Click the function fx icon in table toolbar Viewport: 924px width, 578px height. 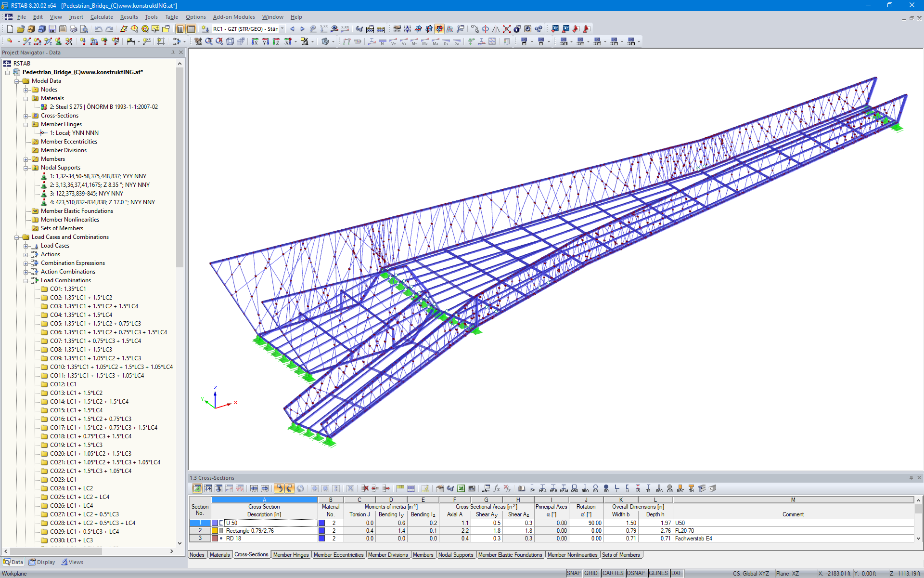(497, 488)
